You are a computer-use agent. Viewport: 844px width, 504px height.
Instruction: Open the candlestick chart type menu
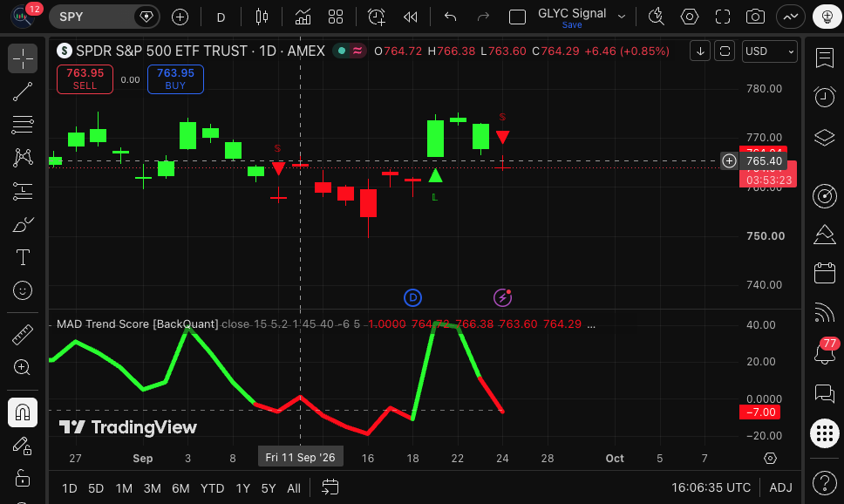(x=262, y=17)
